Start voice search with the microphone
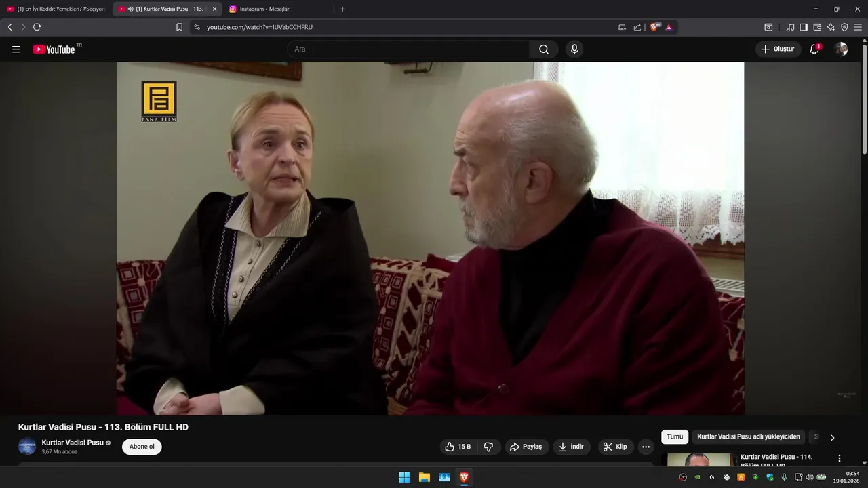 coord(574,49)
